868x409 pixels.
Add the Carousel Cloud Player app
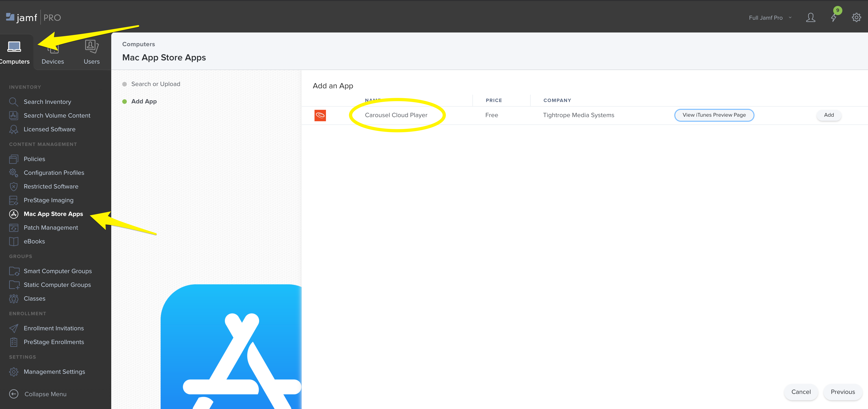[829, 115]
